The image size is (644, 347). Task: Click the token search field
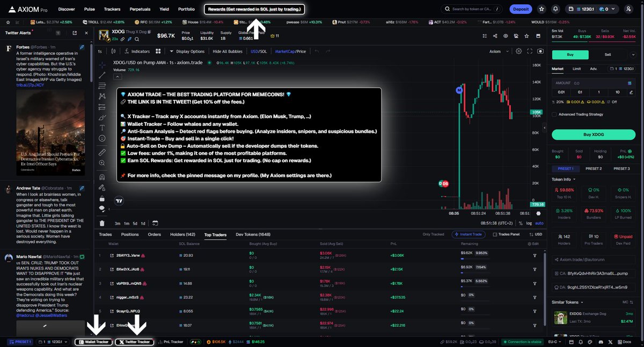click(x=473, y=9)
